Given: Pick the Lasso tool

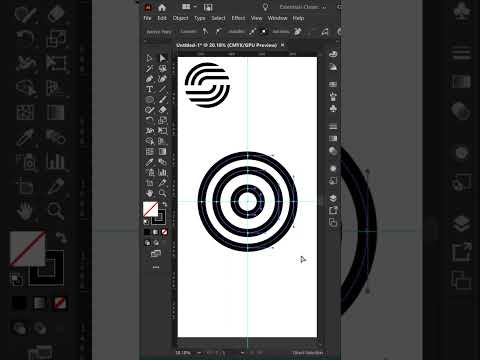Looking at the screenshot, I should [x=163, y=68].
